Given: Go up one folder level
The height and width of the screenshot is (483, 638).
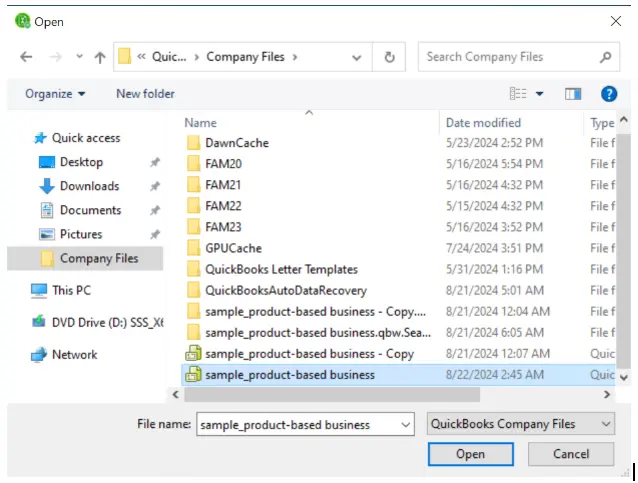Looking at the screenshot, I should tap(100, 57).
